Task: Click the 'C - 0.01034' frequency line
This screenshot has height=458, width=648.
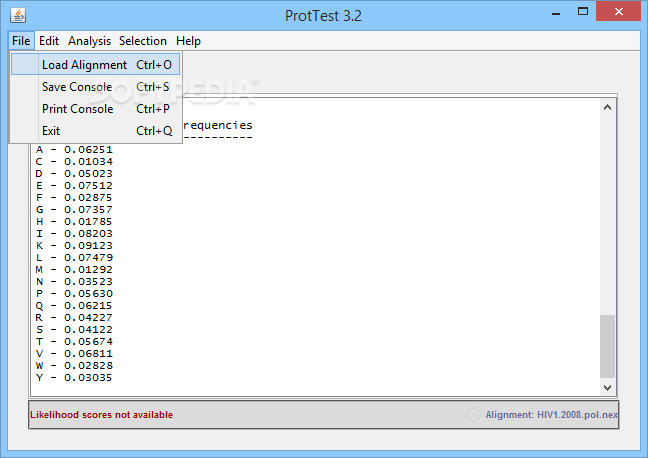Action: point(74,161)
